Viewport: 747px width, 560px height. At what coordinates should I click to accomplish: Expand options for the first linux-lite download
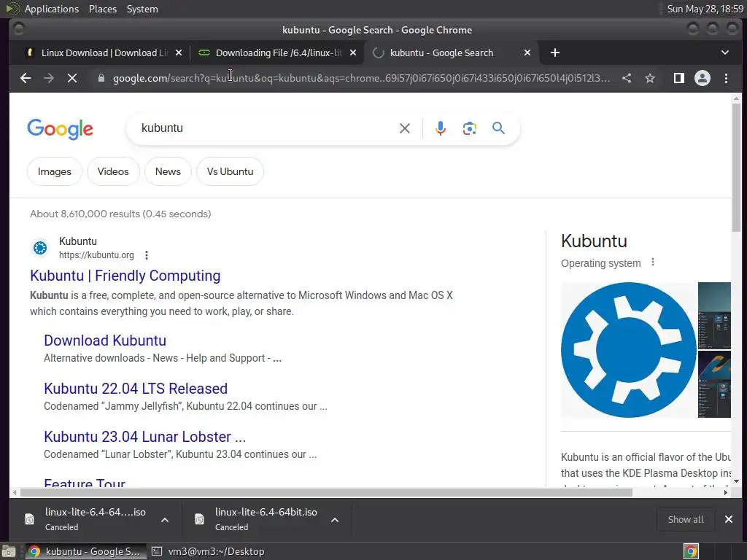pyautogui.click(x=165, y=520)
